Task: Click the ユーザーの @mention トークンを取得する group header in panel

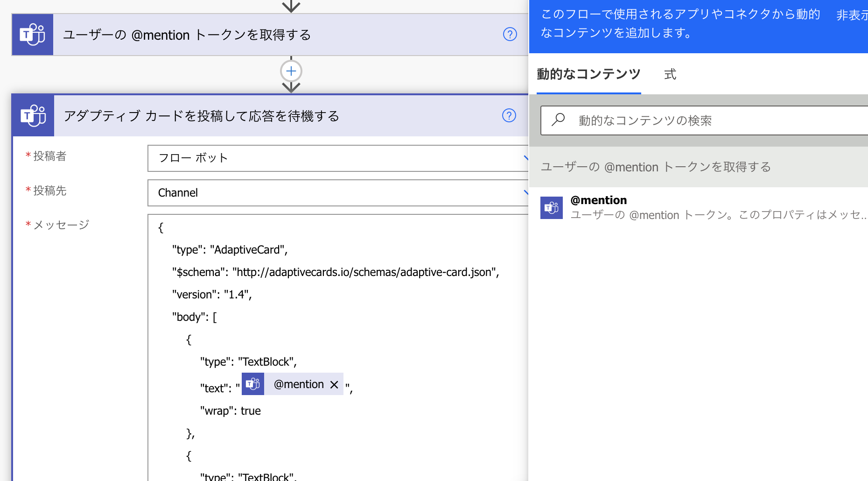Action: tap(699, 167)
